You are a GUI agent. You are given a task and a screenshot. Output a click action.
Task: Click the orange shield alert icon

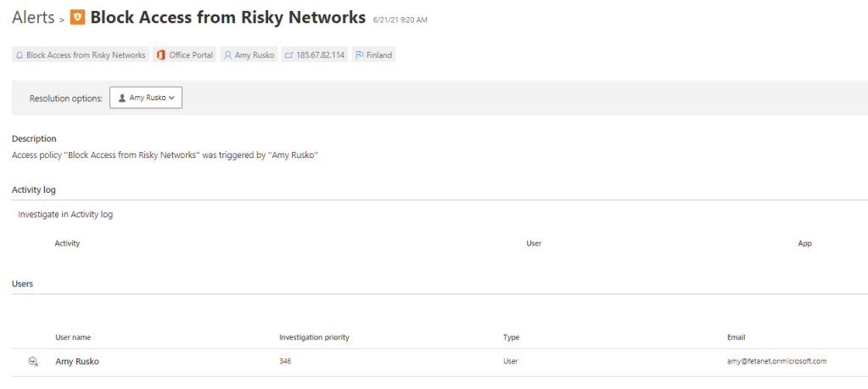click(x=77, y=17)
